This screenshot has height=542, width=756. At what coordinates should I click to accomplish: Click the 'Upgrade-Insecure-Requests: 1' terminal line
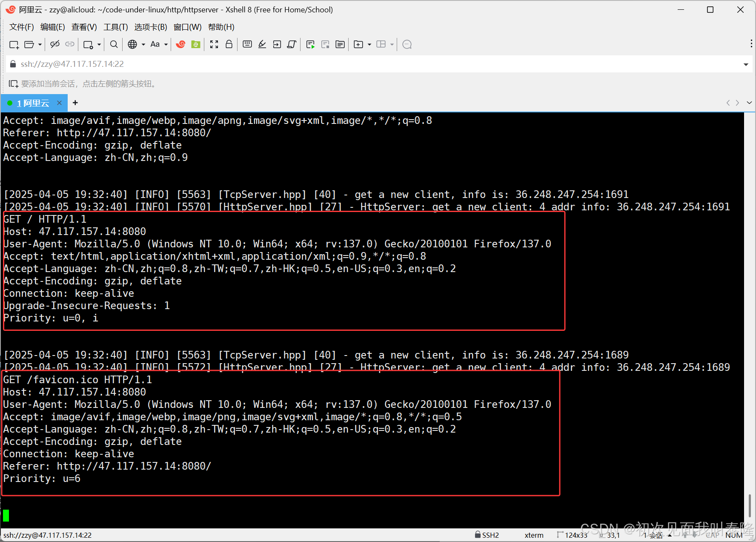pos(86,306)
